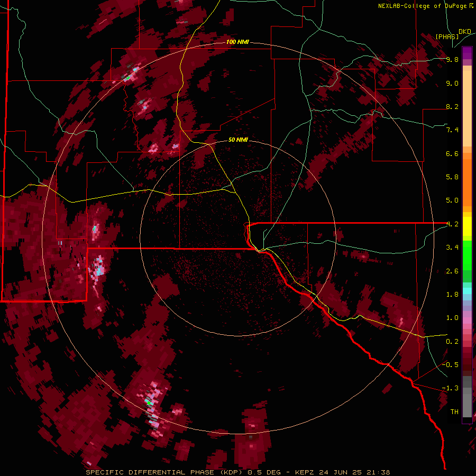
Task: Click the TH label on the scale
Action: tap(454, 412)
